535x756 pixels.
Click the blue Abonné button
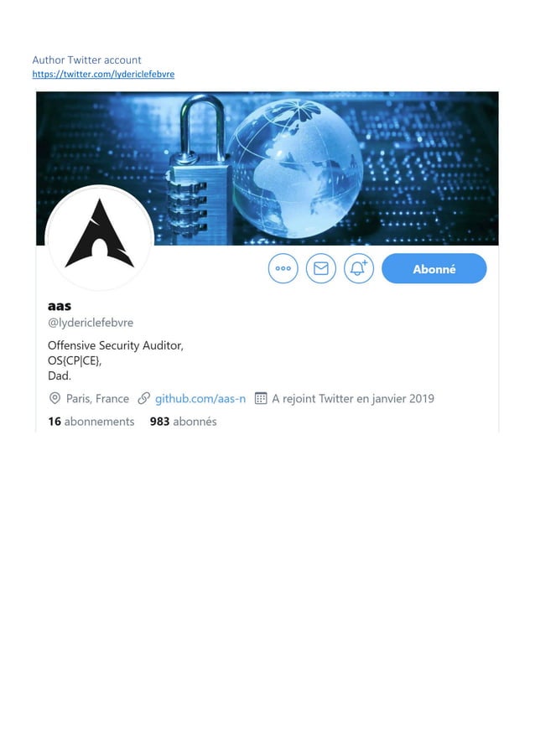(434, 268)
